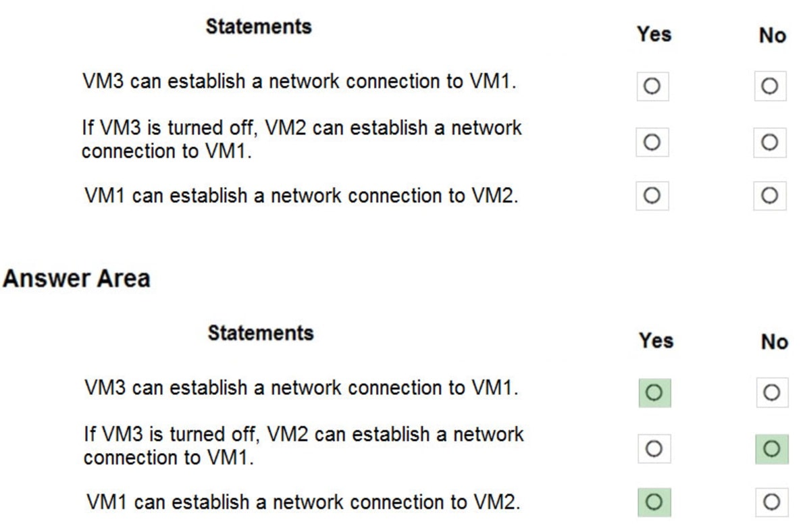Pick Yes for 'VM1 can establish' in top question
The height and width of the screenshot is (532, 803).
652,196
